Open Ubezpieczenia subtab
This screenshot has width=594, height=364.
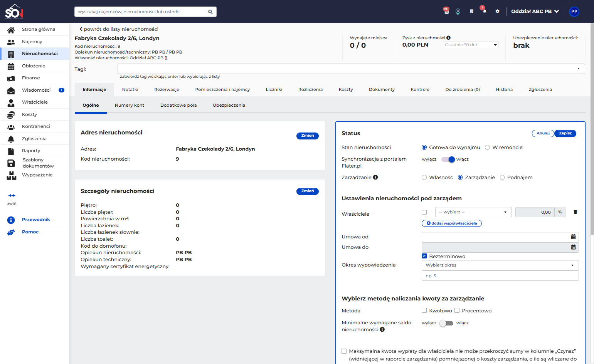click(229, 105)
